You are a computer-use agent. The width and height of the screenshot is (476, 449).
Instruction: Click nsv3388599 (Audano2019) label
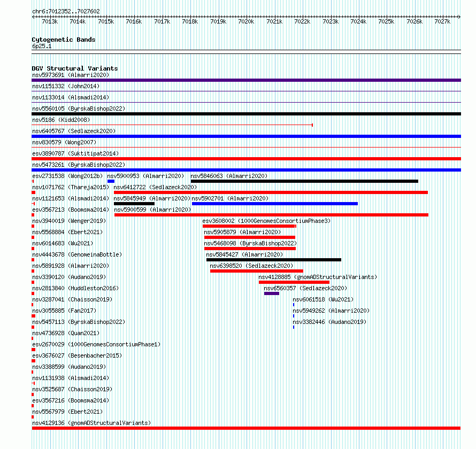69,367
